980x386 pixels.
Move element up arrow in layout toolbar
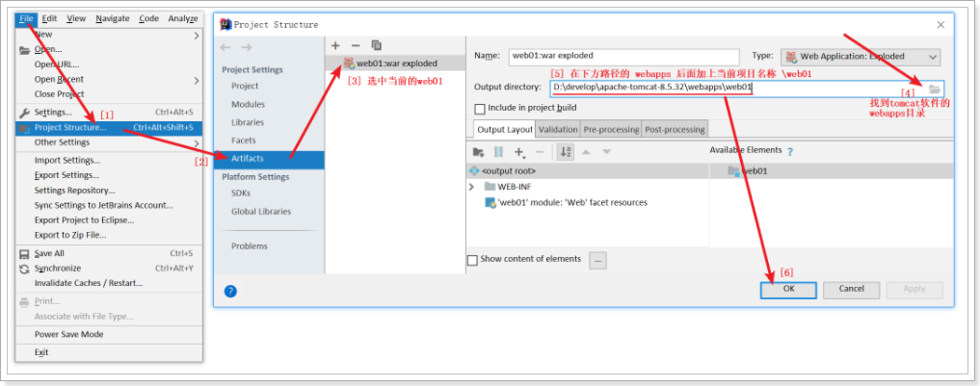pos(586,152)
